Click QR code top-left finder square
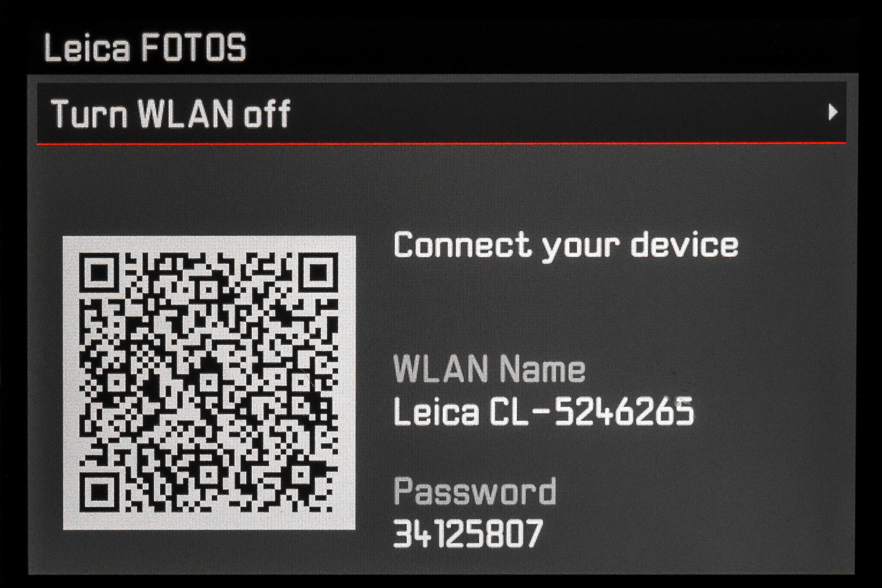This screenshot has height=588, width=882. tap(99, 272)
